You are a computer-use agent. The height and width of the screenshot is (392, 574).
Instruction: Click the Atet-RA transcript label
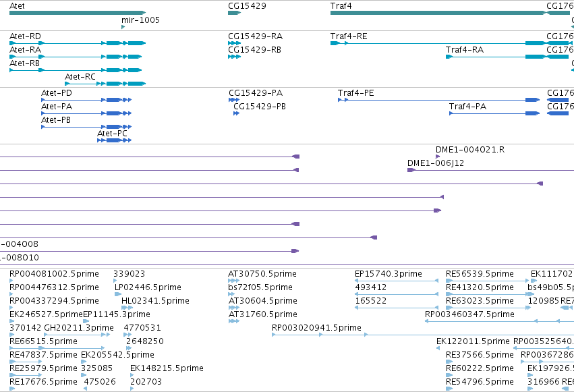click(25, 50)
